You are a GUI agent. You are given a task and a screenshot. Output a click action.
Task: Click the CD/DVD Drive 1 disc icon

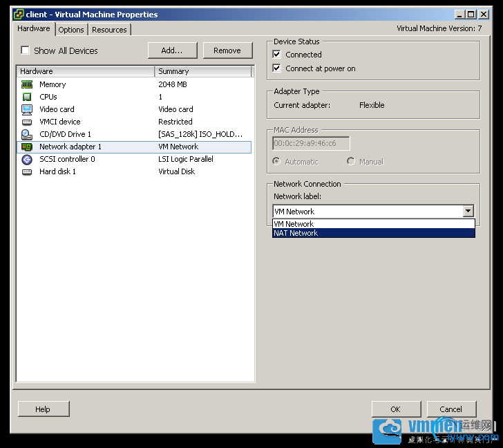click(27, 134)
